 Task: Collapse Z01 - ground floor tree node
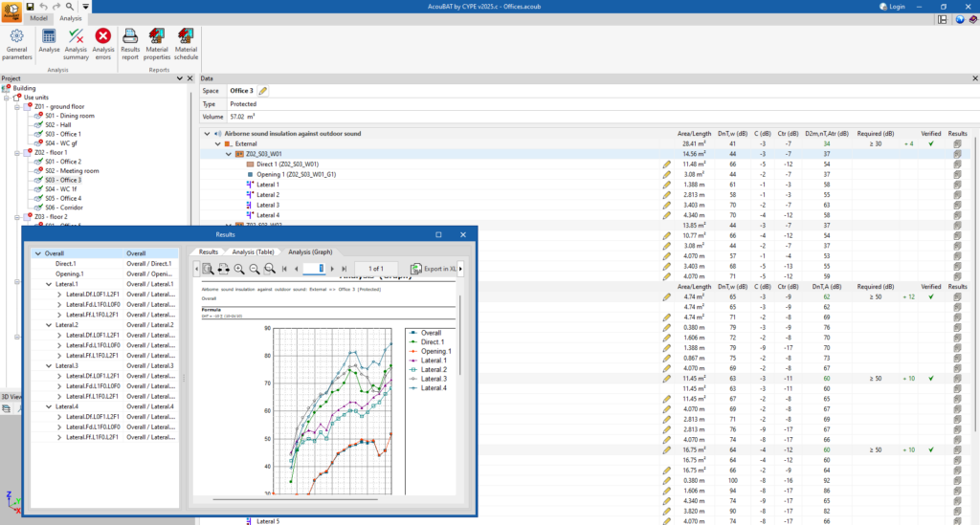point(17,106)
